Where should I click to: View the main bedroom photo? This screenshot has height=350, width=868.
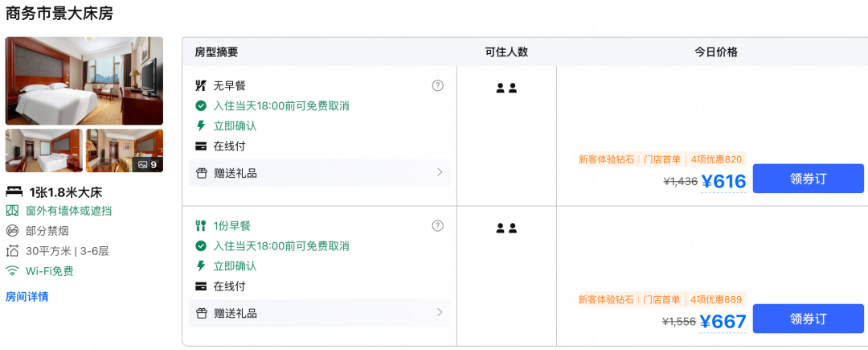84,80
